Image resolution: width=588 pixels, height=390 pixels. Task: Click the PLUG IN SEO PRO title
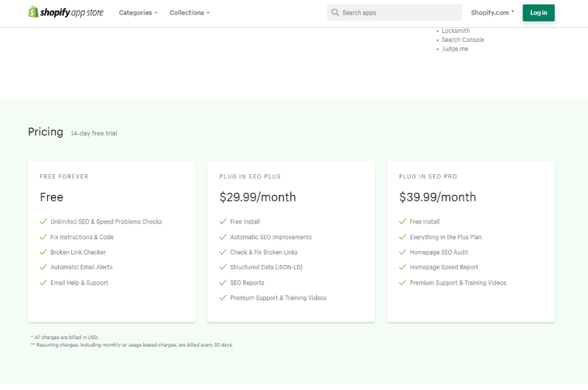(428, 177)
